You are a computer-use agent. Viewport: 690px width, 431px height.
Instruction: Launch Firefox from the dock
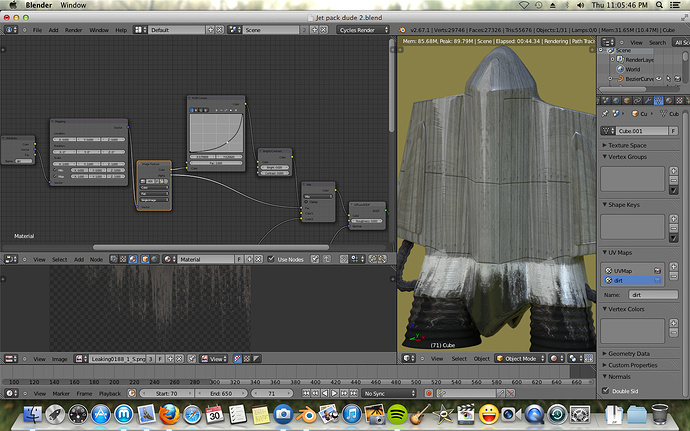pyautogui.click(x=169, y=414)
